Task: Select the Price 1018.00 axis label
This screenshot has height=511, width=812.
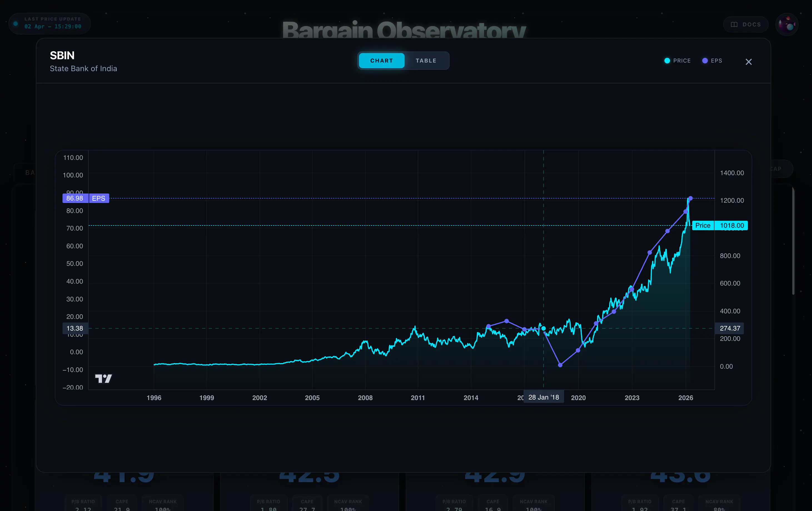Action: click(x=720, y=225)
